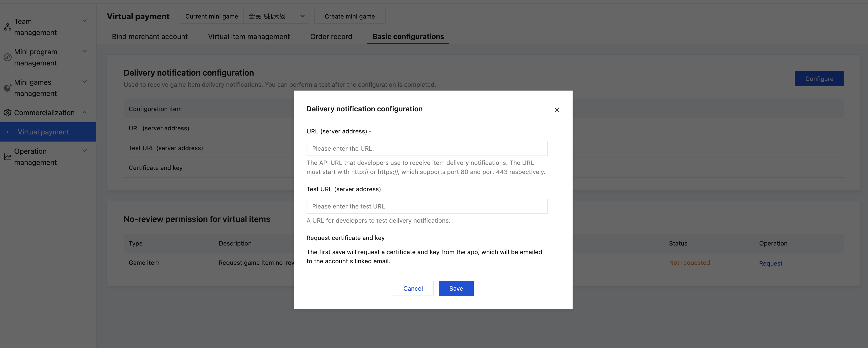The width and height of the screenshot is (868, 348).
Task: Focus the URL server address field
Action: point(427,148)
